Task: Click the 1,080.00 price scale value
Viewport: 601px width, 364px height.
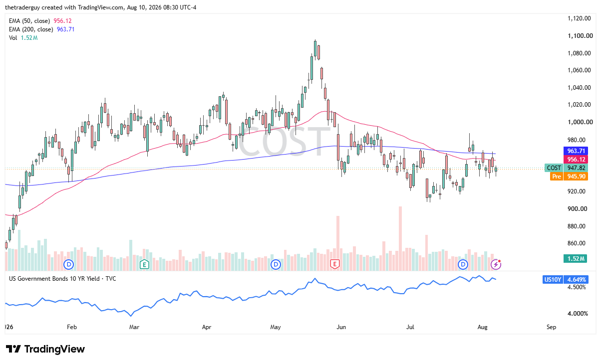Action: [580, 53]
